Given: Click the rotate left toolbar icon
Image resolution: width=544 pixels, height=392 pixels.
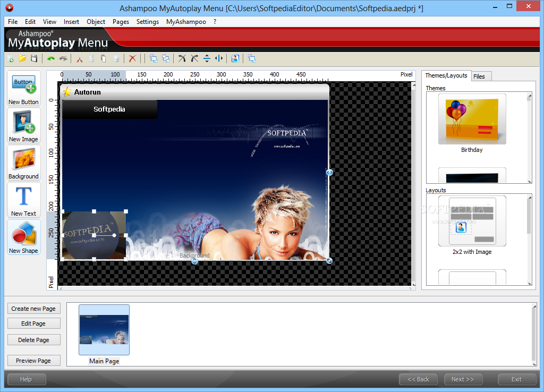Looking at the screenshot, I should (x=182, y=58).
